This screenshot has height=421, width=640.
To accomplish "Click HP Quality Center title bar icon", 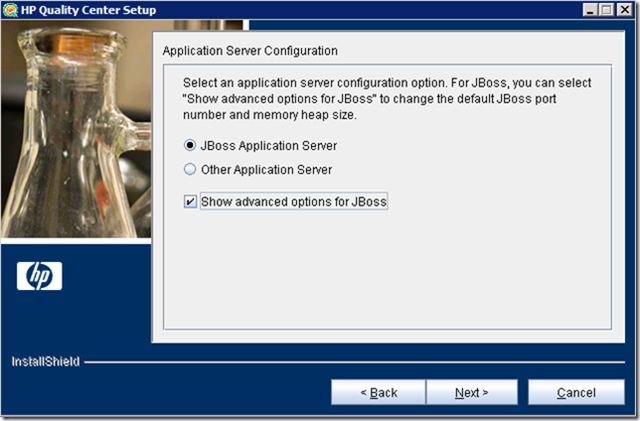I will click(10, 10).
